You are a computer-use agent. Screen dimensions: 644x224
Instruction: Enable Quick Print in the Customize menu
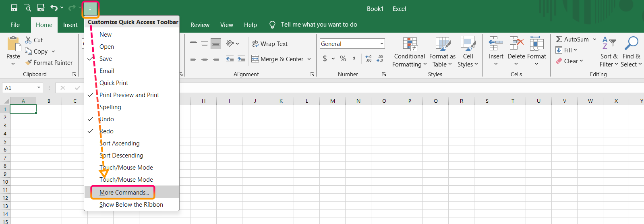(x=132, y=83)
